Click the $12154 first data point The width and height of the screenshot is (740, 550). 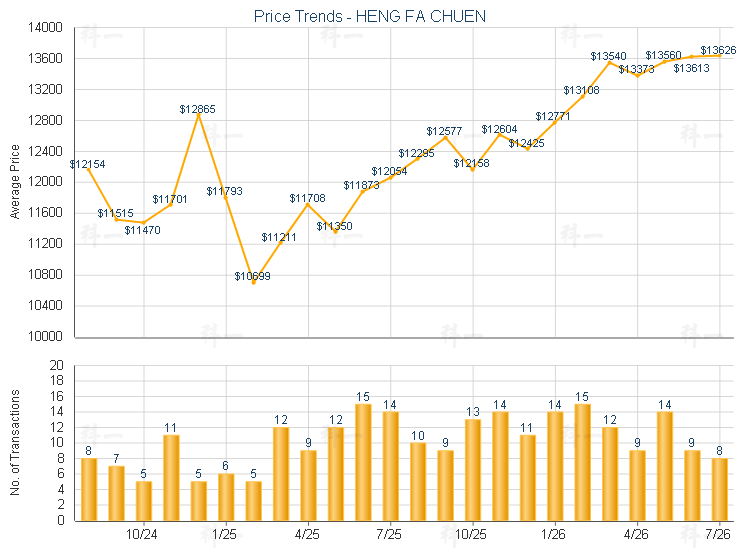(x=89, y=169)
